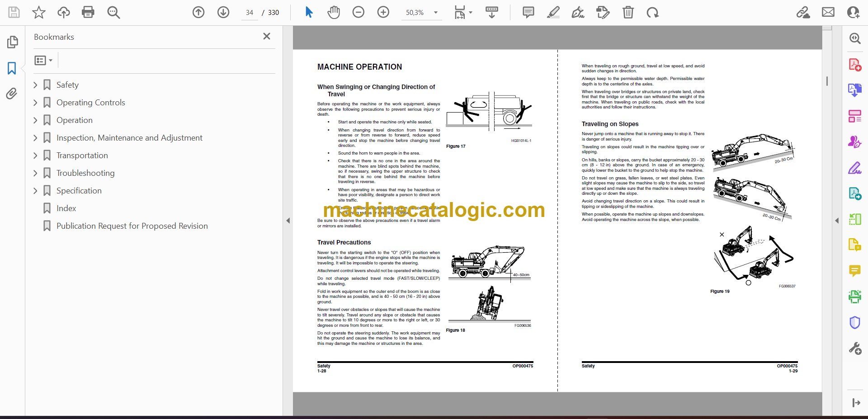Expand the right pane with bottom arrow
The width and height of the screenshot is (868, 419).
(856, 403)
